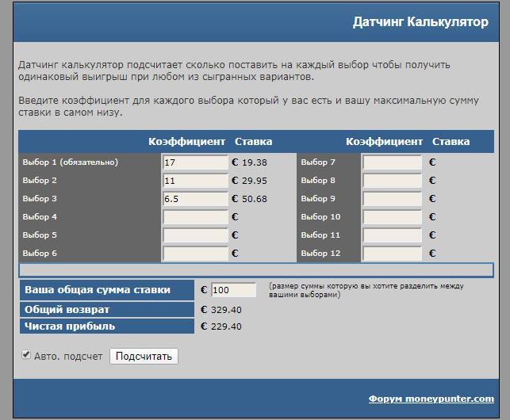The height and width of the screenshot is (420, 510).
Task: Focus the Выбор 9 coefficient field
Action: pos(392,199)
